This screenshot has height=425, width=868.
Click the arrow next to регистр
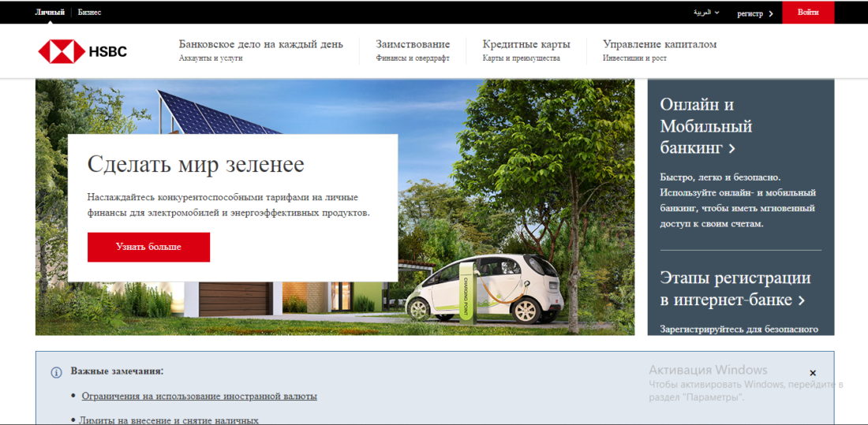tap(771, 13)
